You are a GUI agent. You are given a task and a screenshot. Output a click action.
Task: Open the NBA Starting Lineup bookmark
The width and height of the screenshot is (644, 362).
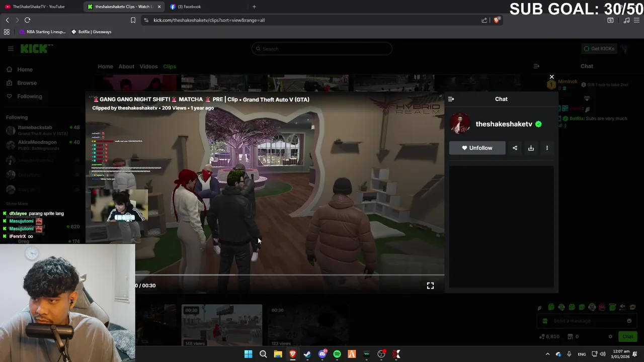coord(43,32)
